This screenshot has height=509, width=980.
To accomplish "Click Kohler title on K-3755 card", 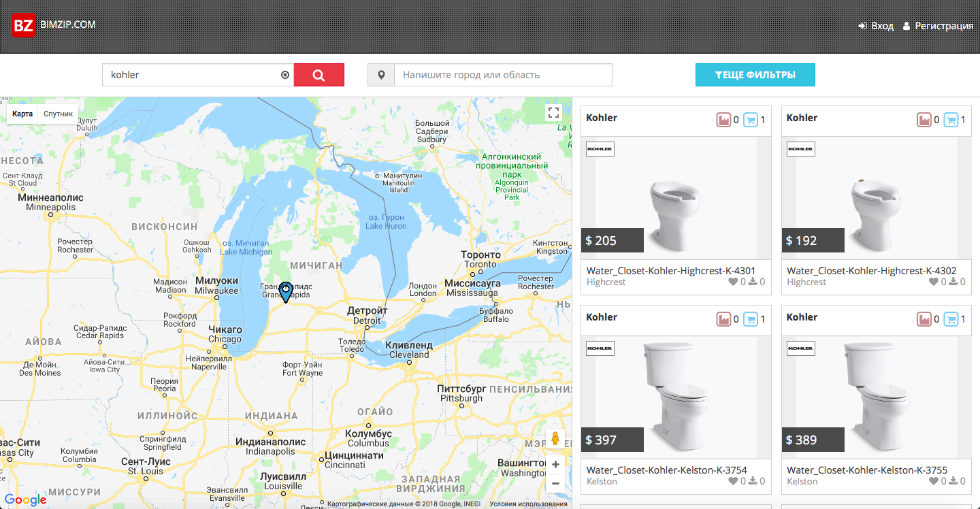I will pos(802,317).
